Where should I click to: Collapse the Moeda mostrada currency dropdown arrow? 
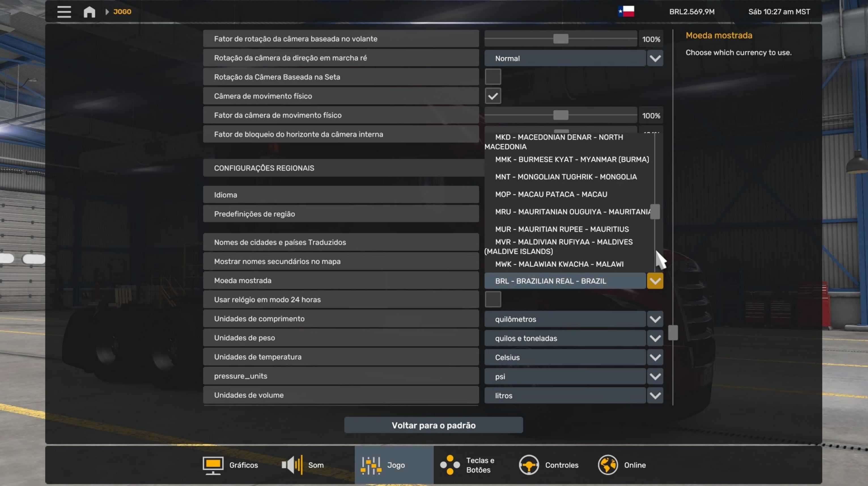click(x=655, y=281)
